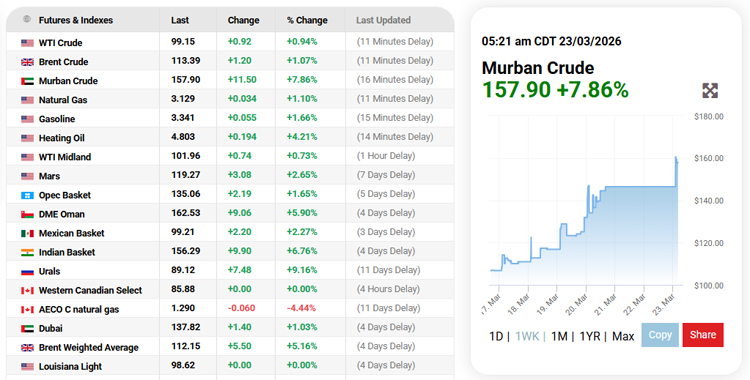Click the Last Updated column header
This screenshot has height=380, width=750.
coord(383,20)
